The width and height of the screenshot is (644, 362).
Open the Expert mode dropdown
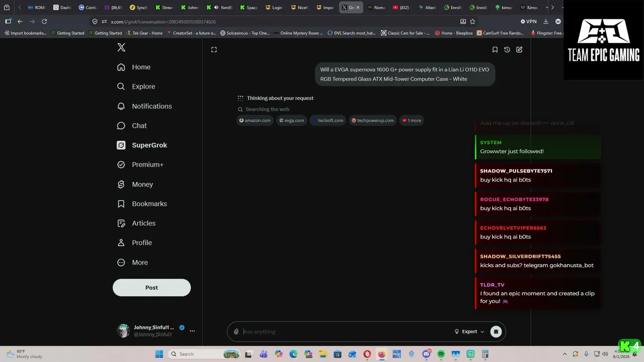(469, 331)
